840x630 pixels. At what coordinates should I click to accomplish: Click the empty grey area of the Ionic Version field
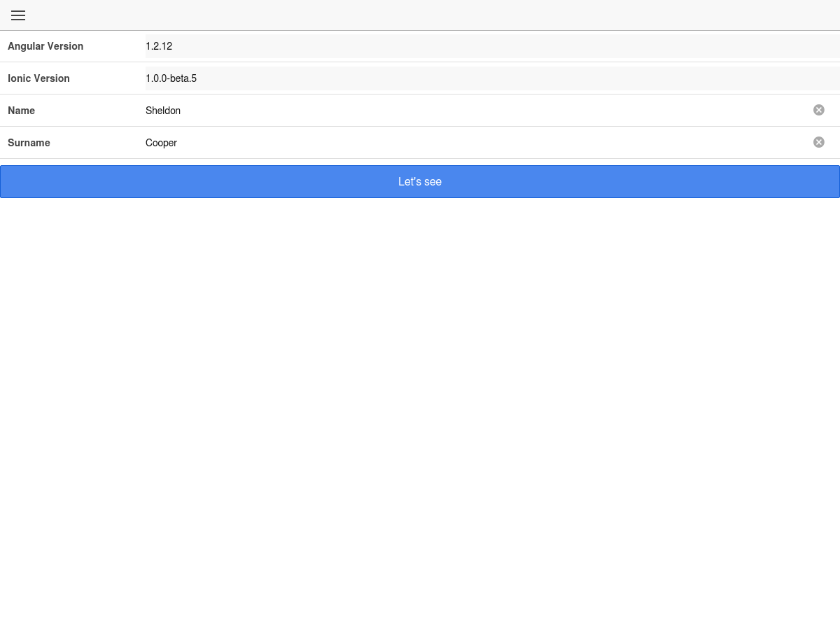(x=490, y=78)
